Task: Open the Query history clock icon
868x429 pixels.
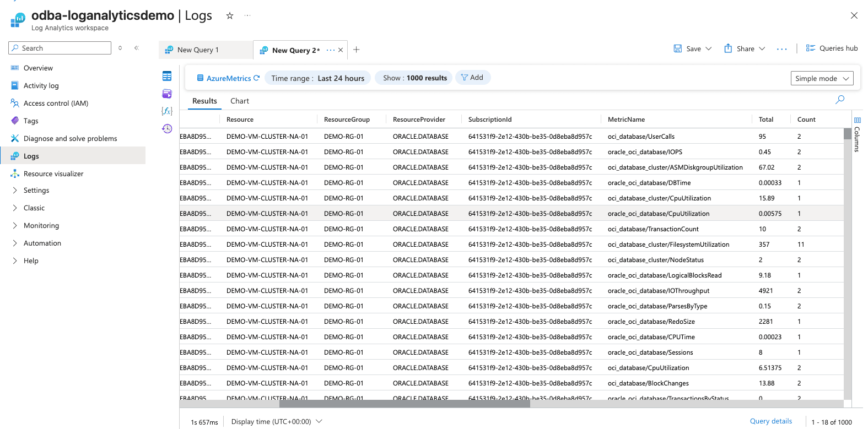Action: [167, 128]
